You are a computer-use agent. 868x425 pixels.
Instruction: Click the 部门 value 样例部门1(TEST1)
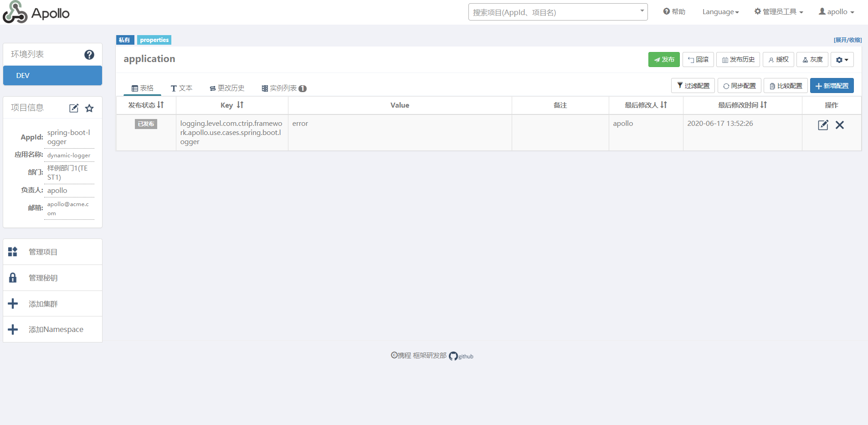click(68, 173)
